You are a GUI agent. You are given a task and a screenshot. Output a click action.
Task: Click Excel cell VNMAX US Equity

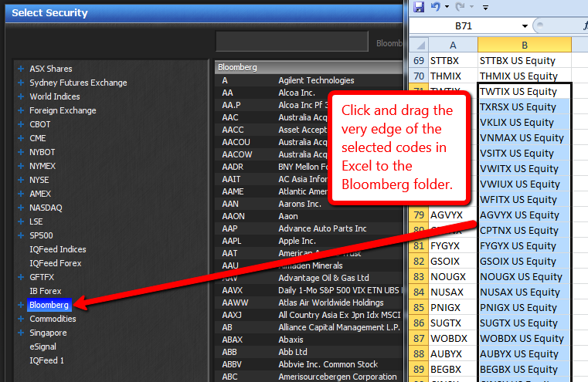(525, 138)
